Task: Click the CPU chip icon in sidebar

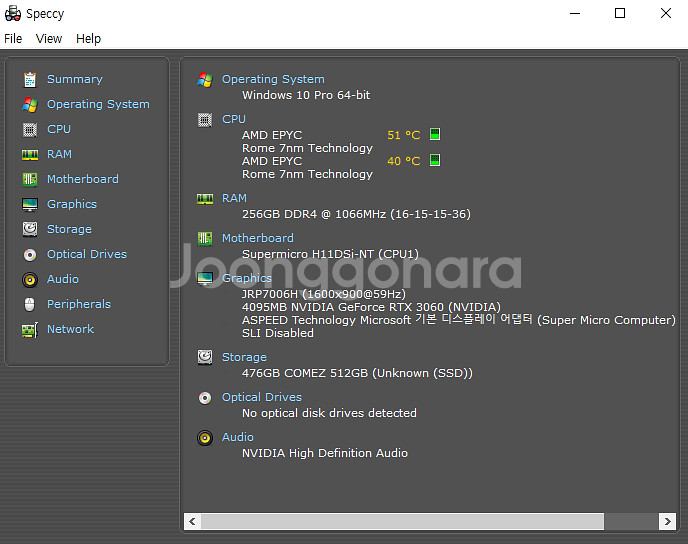Action: (x=30, y=129)
